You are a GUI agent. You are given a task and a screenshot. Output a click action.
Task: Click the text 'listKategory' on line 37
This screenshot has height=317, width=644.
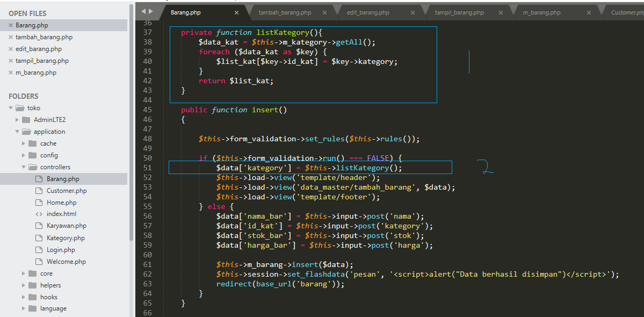(282, 32)
